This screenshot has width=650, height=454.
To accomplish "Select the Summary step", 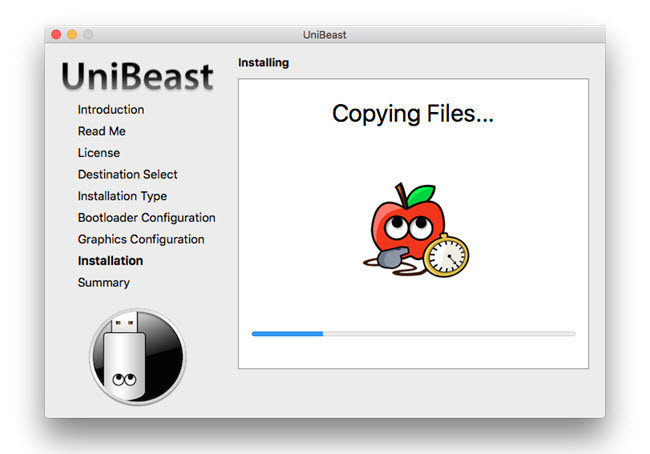I will coord(104,282).
